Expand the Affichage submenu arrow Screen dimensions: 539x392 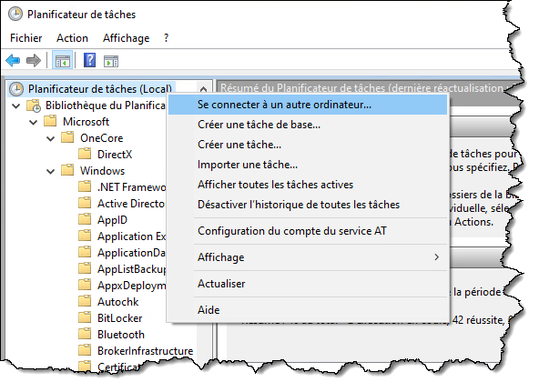[436, 257]
